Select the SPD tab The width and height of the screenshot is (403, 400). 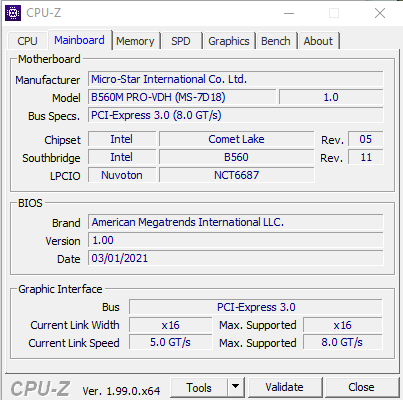click(x=181, y=41)
